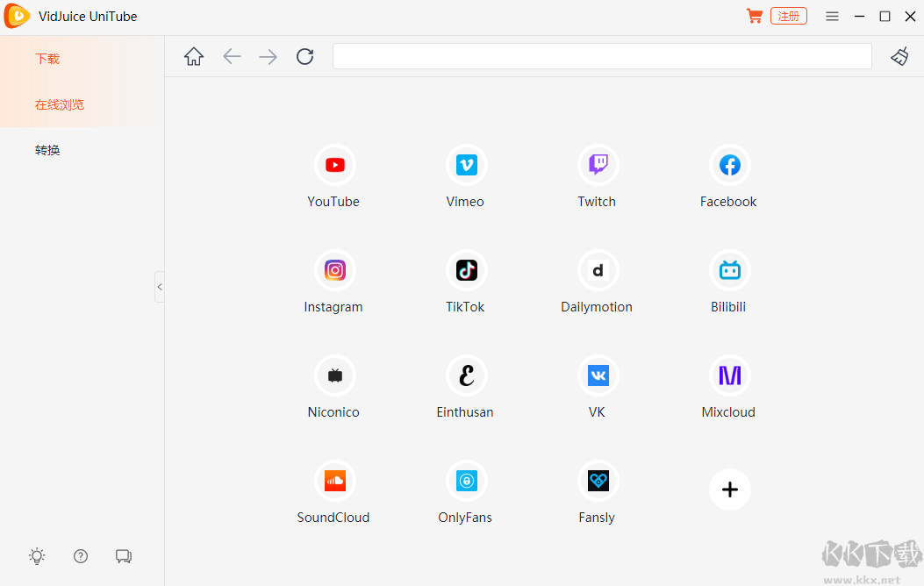The height and width of the screenshot is (586, 924).
Task: Click the URL address input field
Action: [x=602, y=56]
